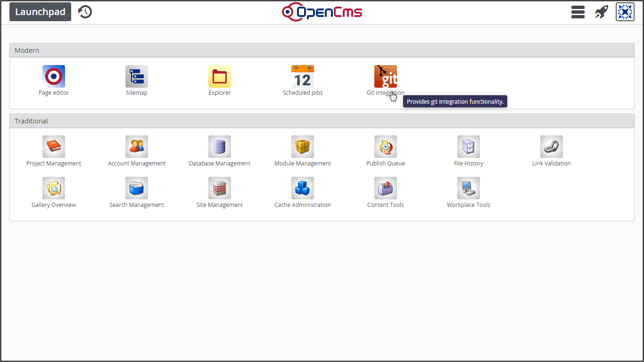Open Cache Administration blue cubes icon
644x362 pixels.
point(303,189)
